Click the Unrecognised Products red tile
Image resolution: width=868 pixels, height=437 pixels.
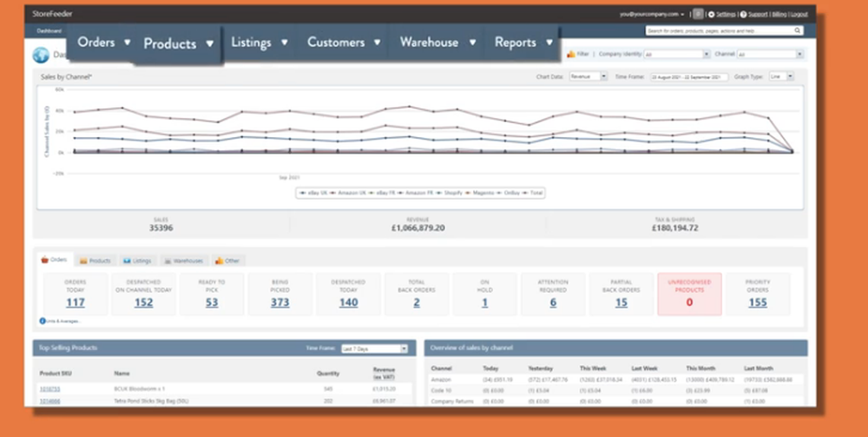[689, 294]
